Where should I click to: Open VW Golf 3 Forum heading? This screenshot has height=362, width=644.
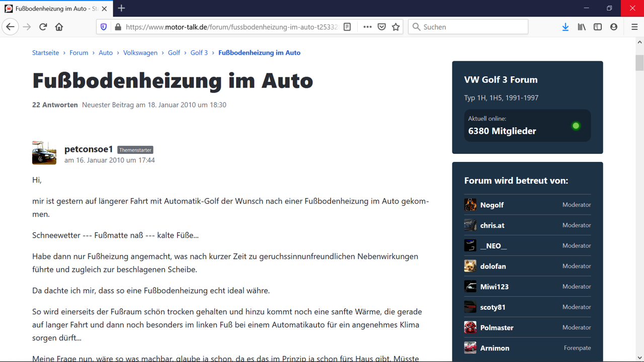tap(501, 79)
